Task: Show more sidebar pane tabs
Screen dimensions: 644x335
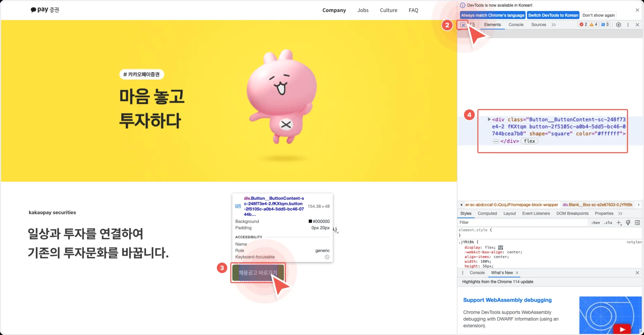Action: [x=620, y=214]
